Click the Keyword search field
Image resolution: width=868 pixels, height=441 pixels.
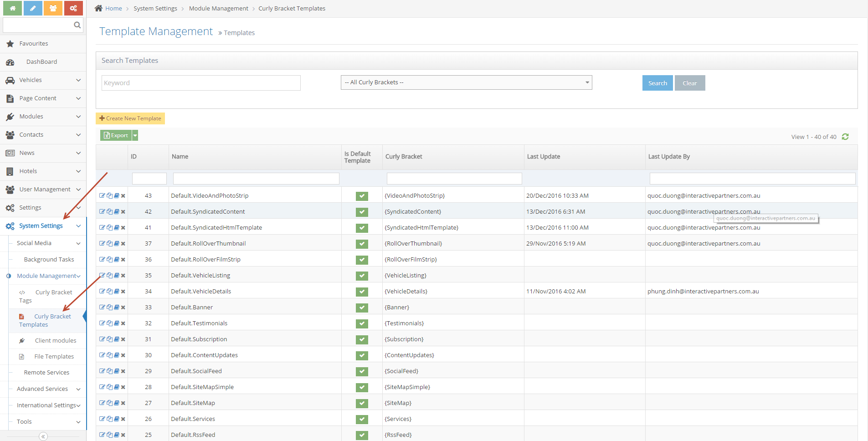(x=201, y=83)
